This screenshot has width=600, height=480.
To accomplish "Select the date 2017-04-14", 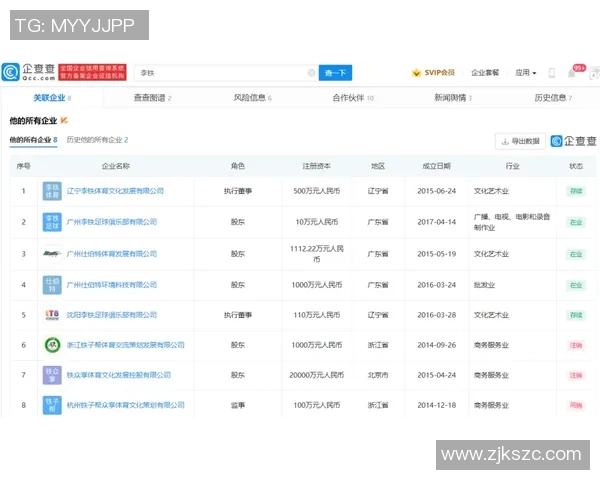I will [437, 222].
